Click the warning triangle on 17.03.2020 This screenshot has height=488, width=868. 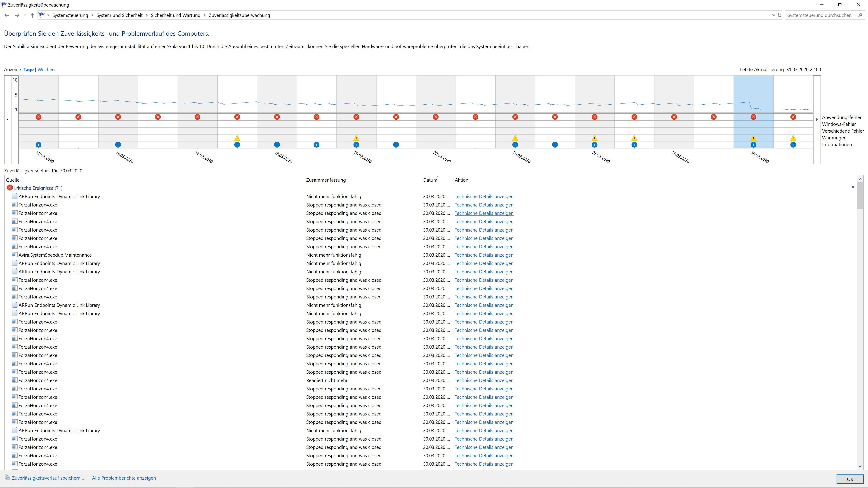pyautogui.click(x=237, y=138)
